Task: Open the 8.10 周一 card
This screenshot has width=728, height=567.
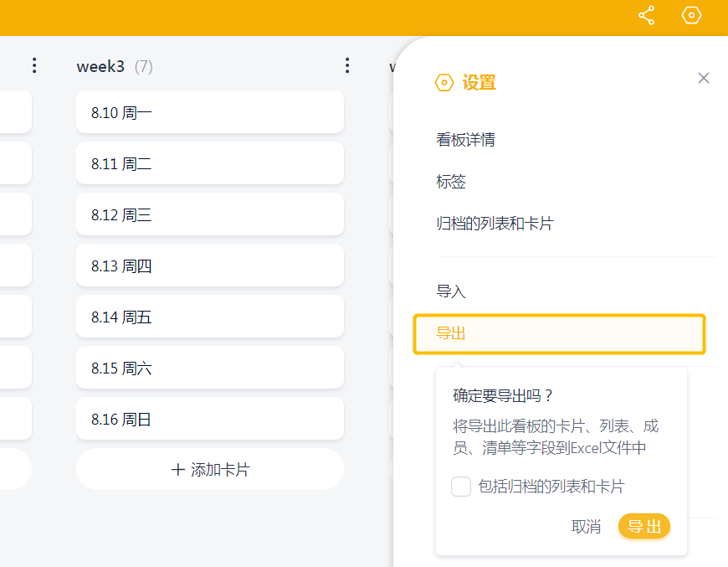Action: click(210, 112)
